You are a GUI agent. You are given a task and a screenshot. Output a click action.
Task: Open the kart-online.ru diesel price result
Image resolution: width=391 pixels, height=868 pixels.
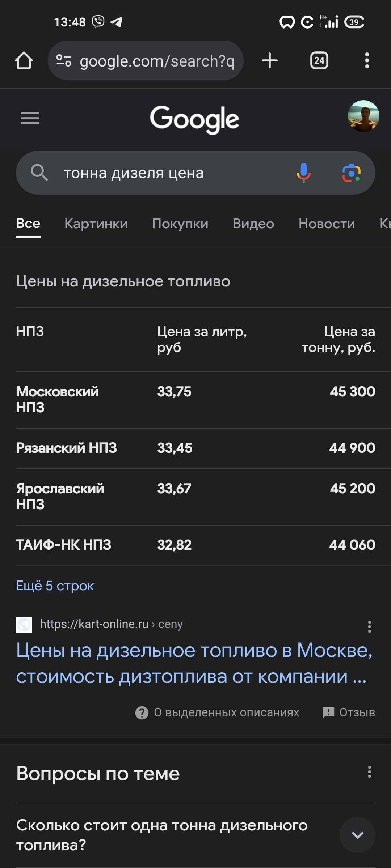coord(194,663)
